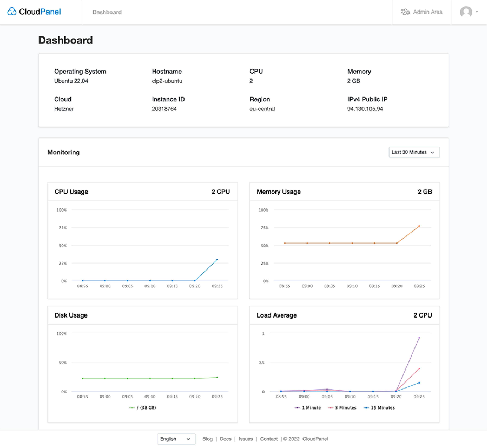Viewport: 487px width, 448px height.
Task: Click the user profile icon
Action: click(x=466, y=12)
